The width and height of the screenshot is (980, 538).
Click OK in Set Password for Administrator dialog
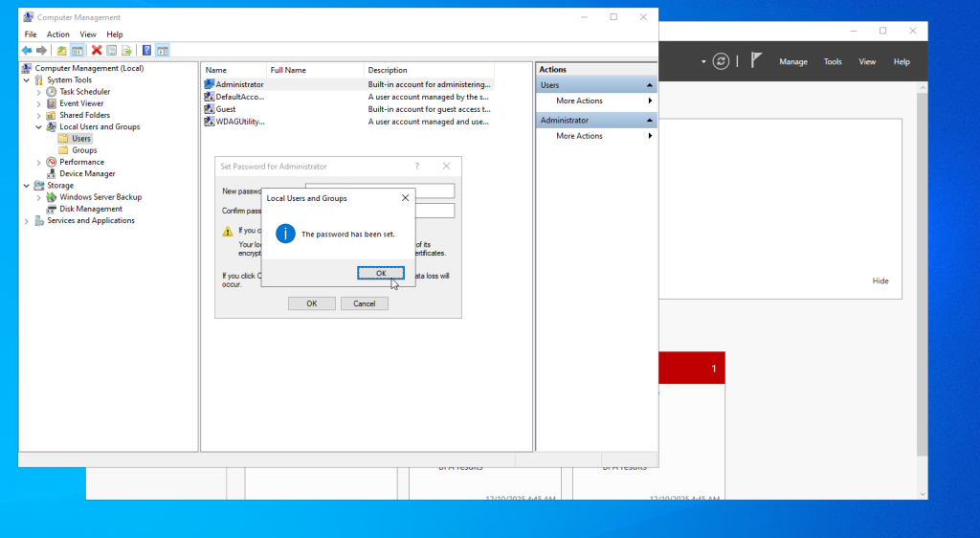[312, 303]
